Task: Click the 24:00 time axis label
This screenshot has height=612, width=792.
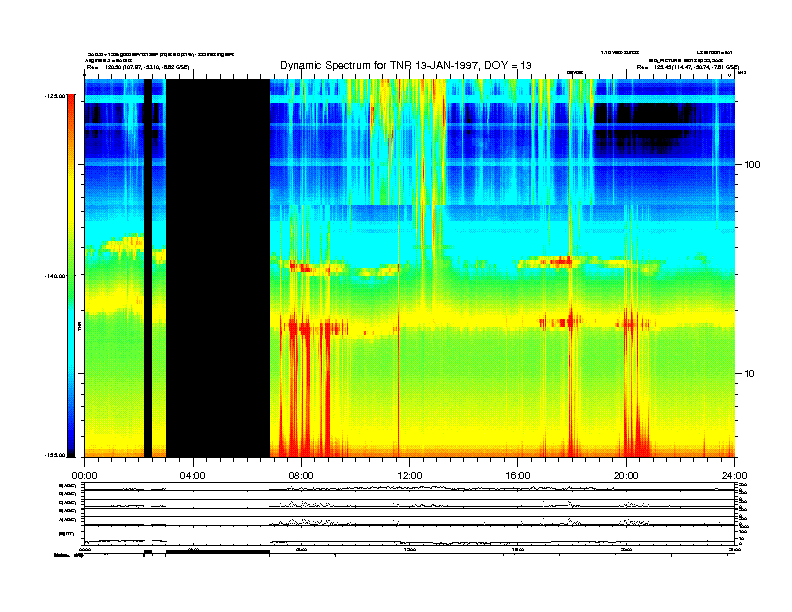Action: click(x=734, y=476)
